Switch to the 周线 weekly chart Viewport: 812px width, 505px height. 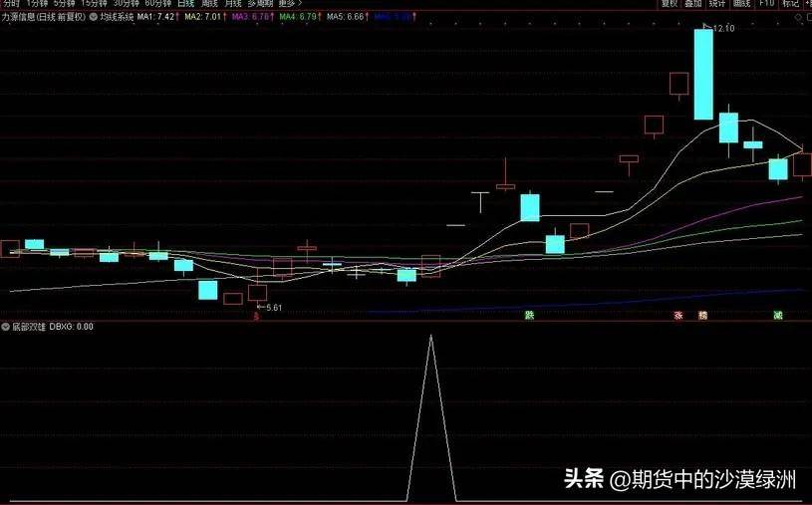pos(210,3)
